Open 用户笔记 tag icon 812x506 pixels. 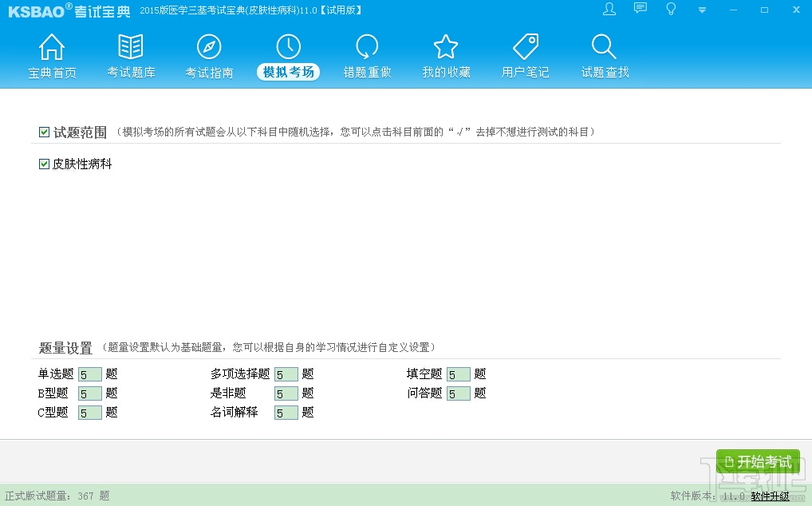tap(525, 57)
